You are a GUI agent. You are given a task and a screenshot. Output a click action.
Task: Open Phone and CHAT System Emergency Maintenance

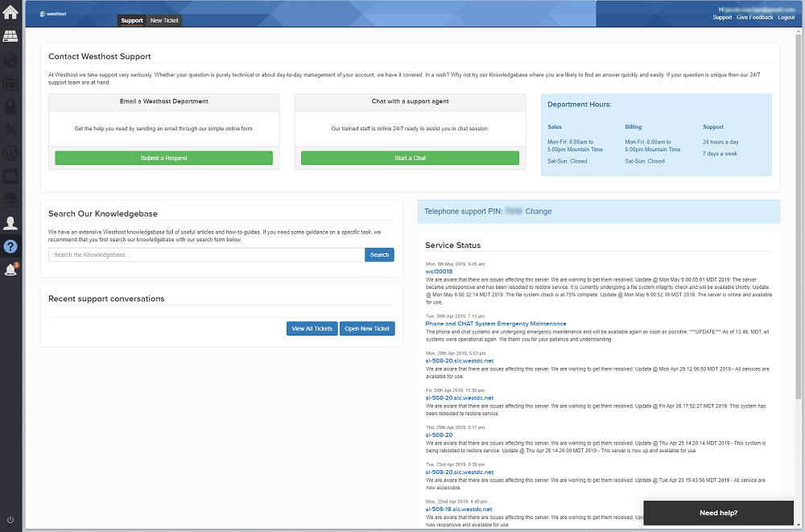(x=495, y=324)
